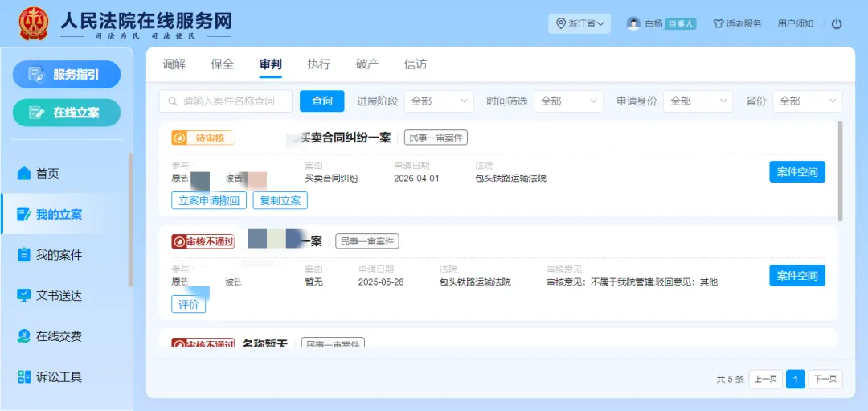Select the 审判 tab
The height and width of the screenshot is (411, 868).
[x=271, y=64]
